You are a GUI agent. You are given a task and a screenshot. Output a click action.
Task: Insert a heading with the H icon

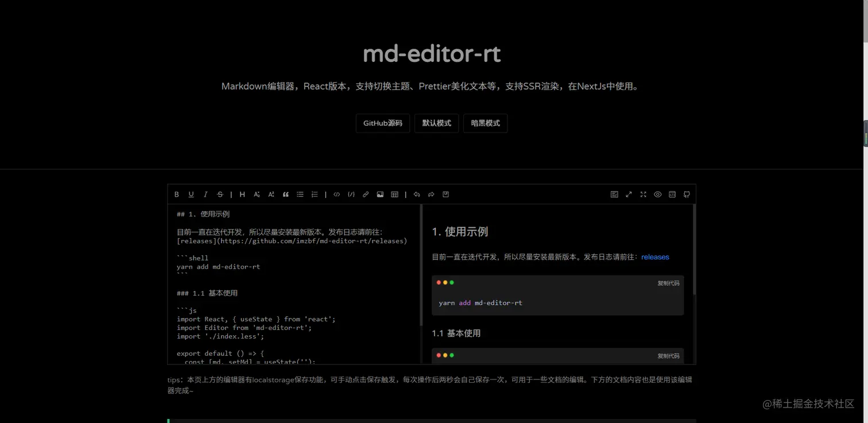point(242,194)
